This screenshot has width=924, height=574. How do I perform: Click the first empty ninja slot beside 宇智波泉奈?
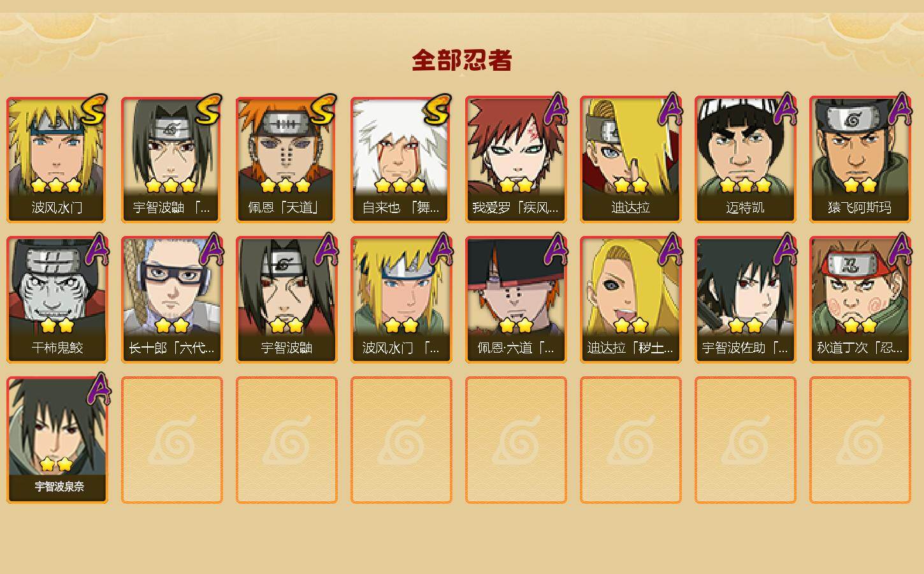(x=172, y=440)
